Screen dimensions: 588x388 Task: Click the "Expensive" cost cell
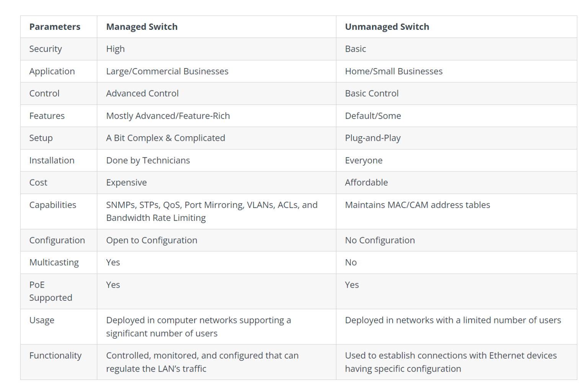(x=126, y=183)
